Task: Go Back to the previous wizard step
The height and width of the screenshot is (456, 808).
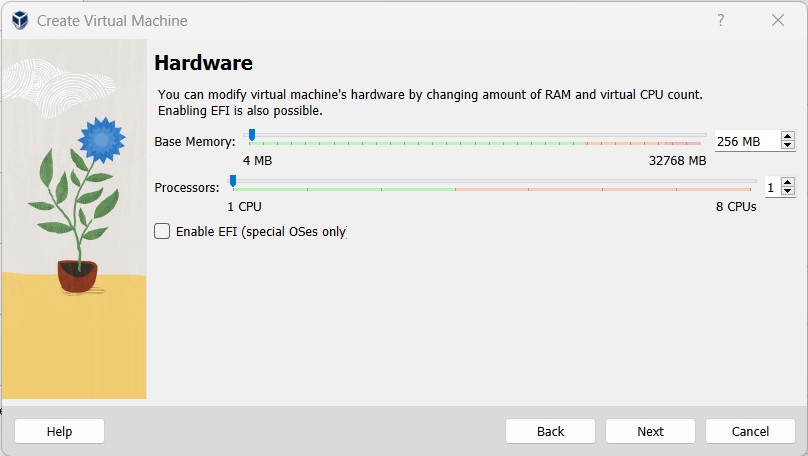Action: [x=550, y=431]
